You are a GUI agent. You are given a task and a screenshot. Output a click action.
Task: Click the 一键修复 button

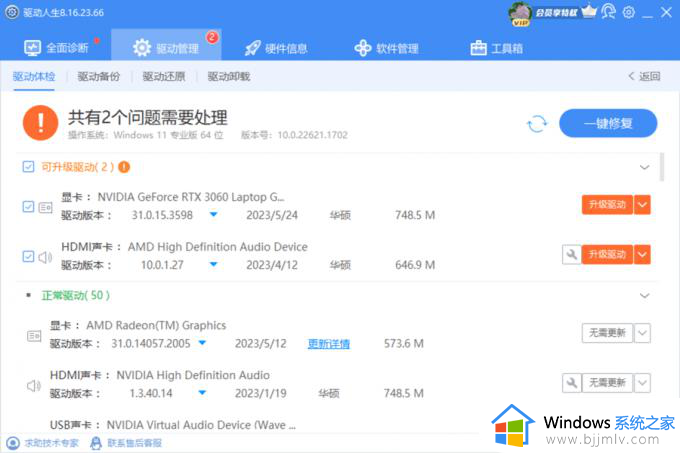(608, 124)
